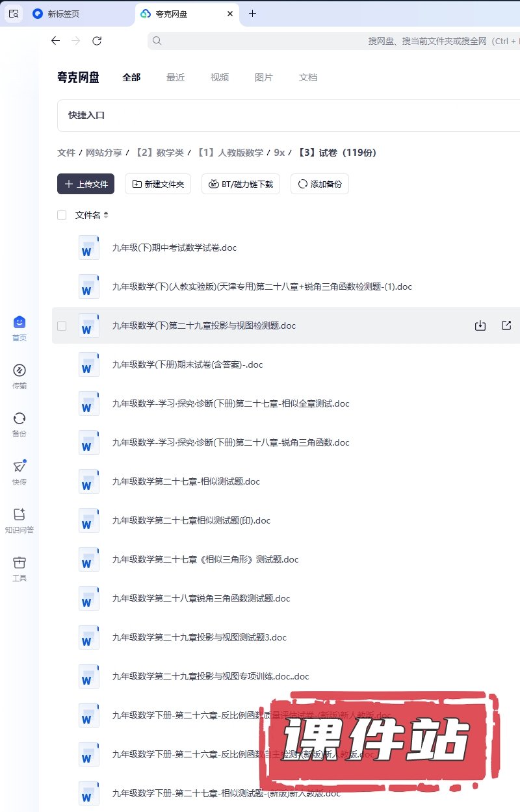Sort files via the 文件名 sort arrow

click(x=106, y=215)
